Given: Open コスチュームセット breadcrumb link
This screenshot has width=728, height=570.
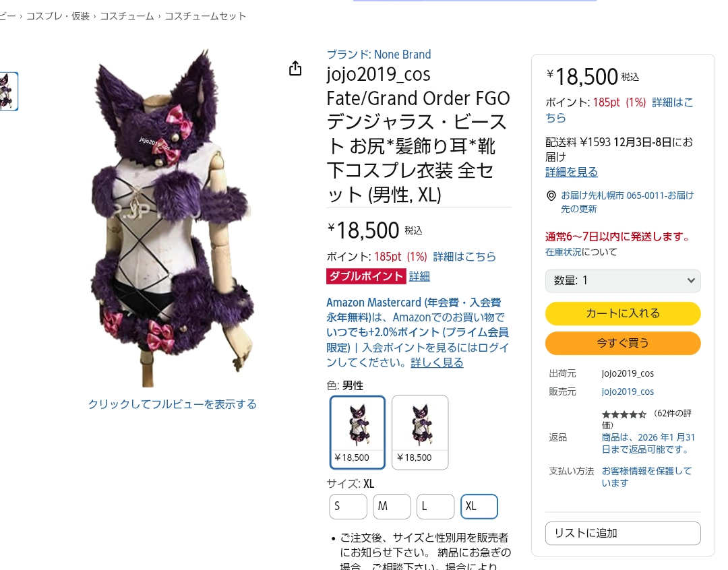Looking at the screenshot, I should (205, 16).
